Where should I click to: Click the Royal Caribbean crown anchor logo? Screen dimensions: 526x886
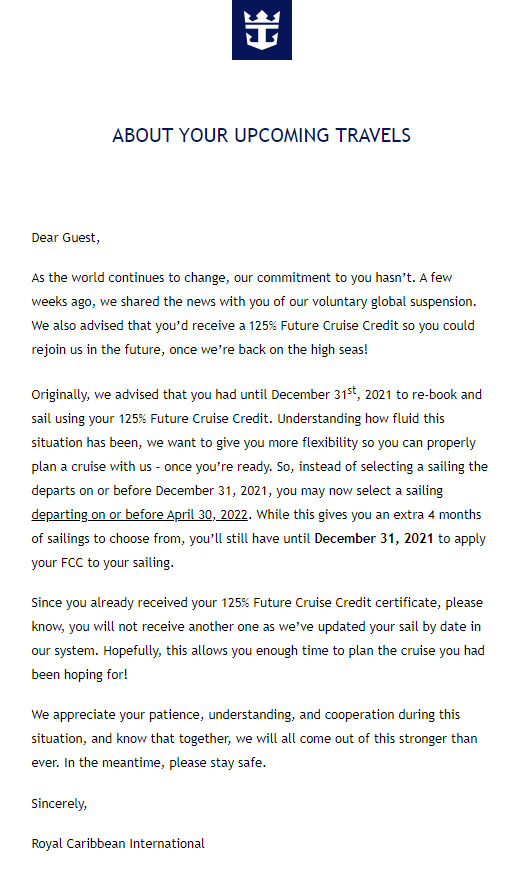click(262, 29)
